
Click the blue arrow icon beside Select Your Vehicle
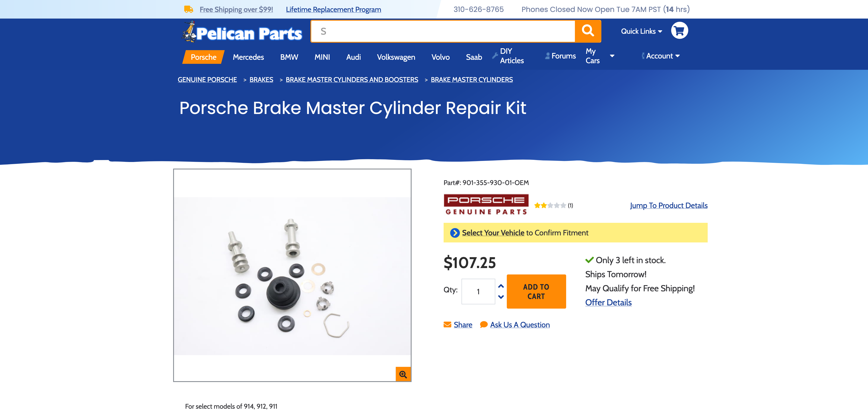point(455,233)
